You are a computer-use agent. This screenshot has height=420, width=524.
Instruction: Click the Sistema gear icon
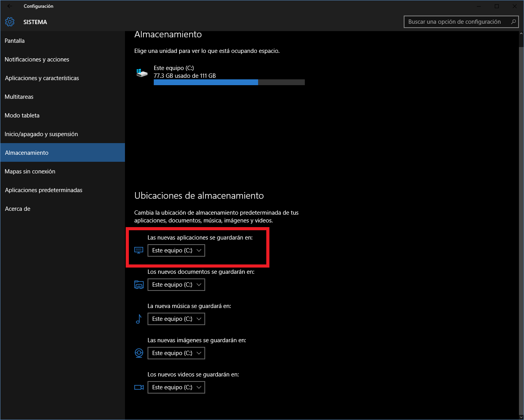coord(10,22)
